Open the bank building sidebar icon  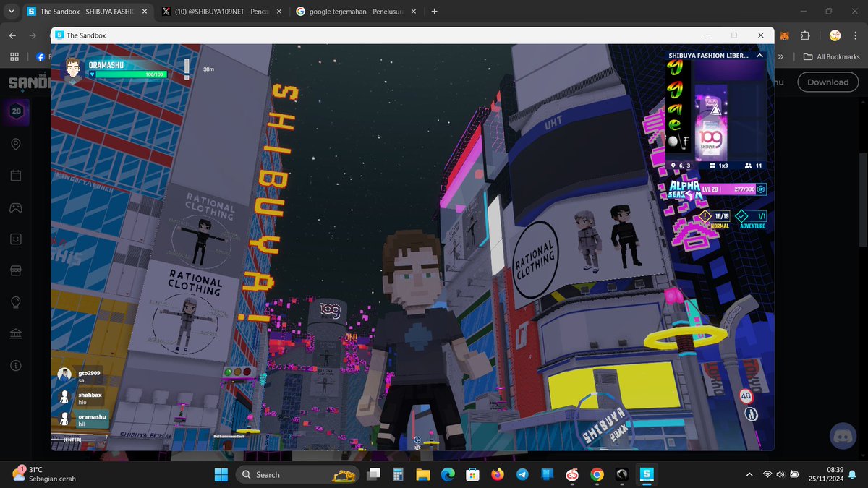point(16,333)
